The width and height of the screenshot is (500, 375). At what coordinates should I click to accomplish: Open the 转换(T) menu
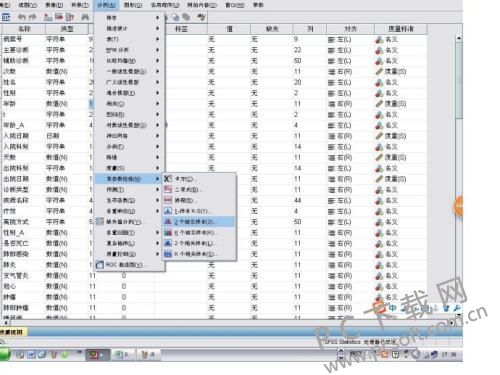[x=80, y=5]
